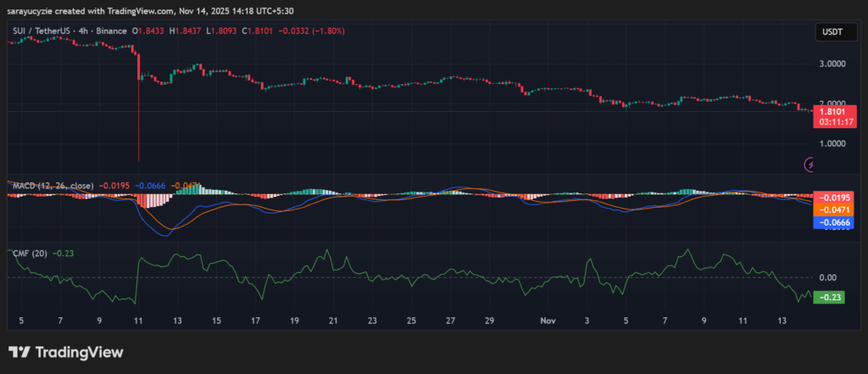868x374 pixels.
Task: Click the purple lightning bolt icon
Action: (809, 164)
